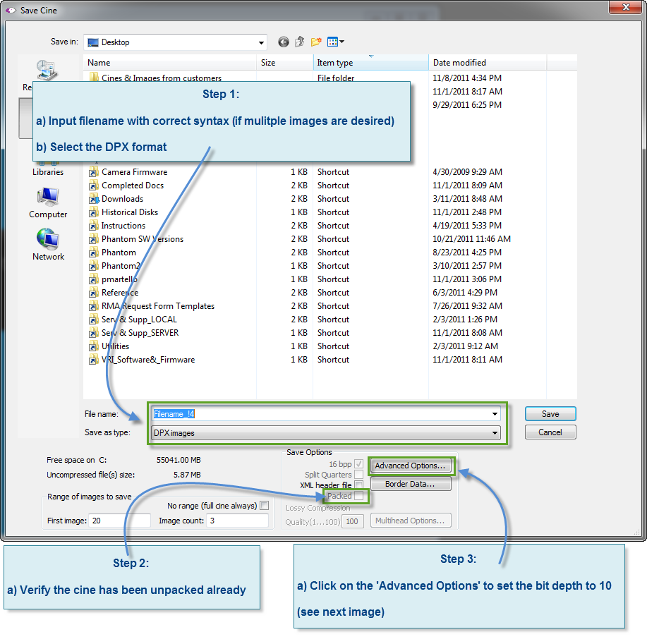
Task: Toggle the Packed checkbox
Action: (359, 495)
